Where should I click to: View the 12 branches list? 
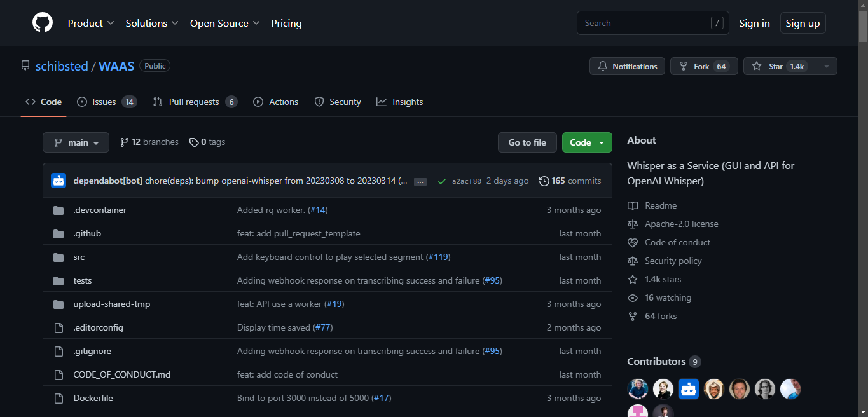[x=149, y=142]
